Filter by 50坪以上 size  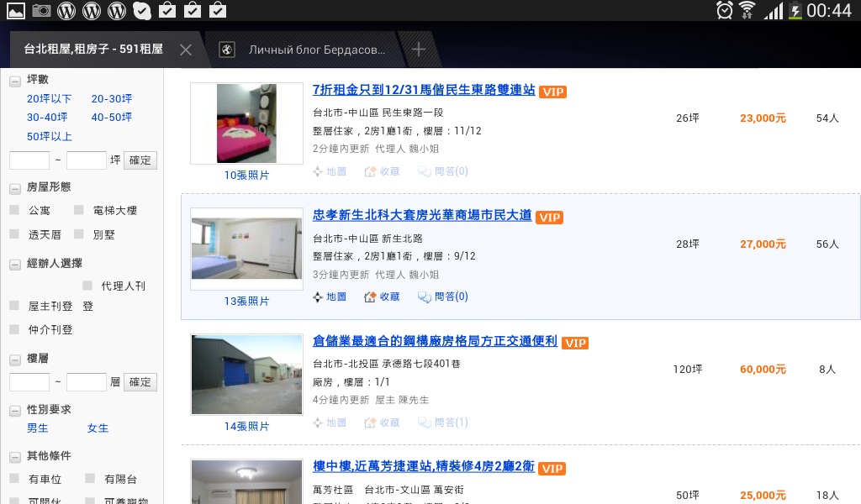(50, 137)
